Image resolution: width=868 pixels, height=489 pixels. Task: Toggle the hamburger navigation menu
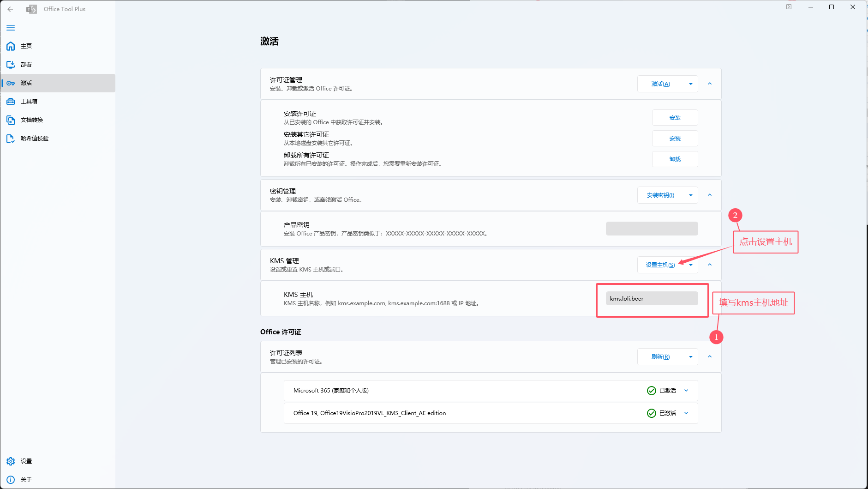(x=11, y=28)
